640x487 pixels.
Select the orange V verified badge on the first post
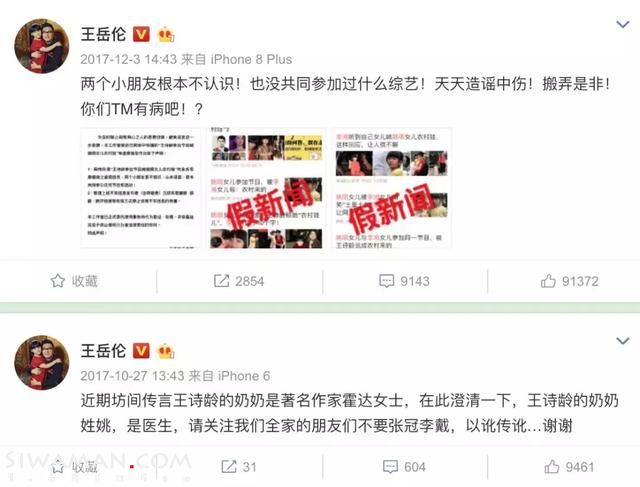141,34
